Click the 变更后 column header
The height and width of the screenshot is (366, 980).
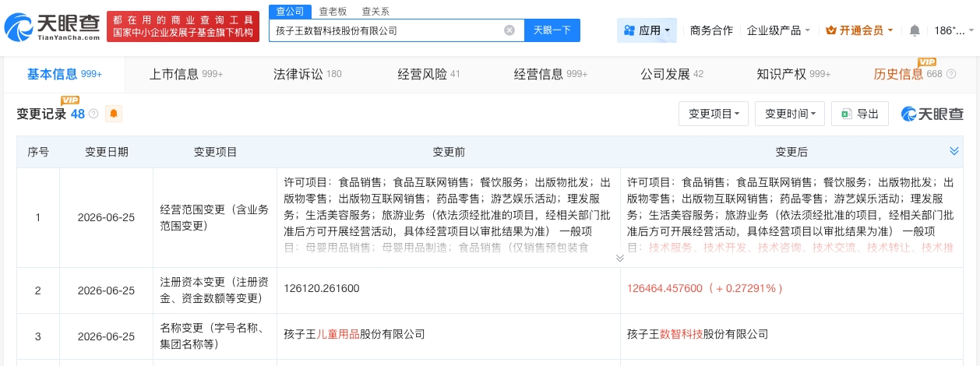pyautogui.click(x=791, y=152)
